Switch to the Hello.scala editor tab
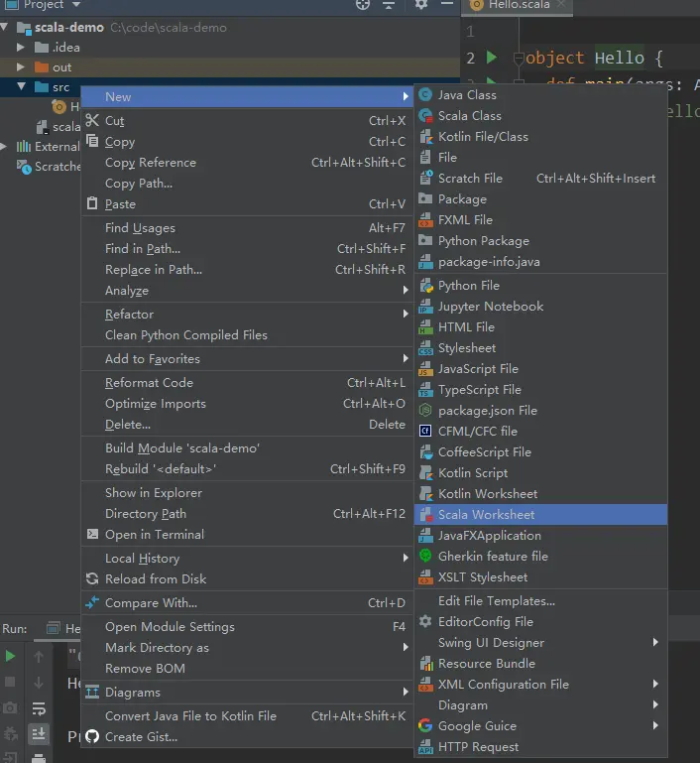 519,5
